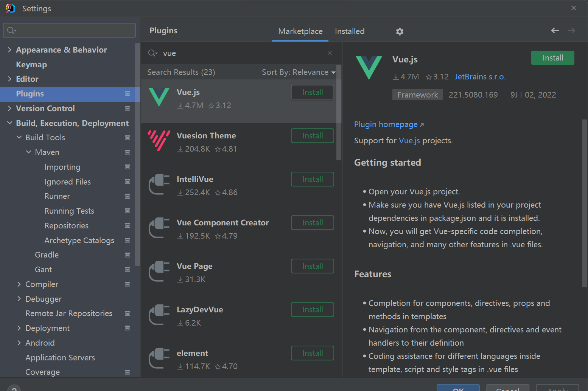Install the Vuesion Theme plugin

coord(313,136)
